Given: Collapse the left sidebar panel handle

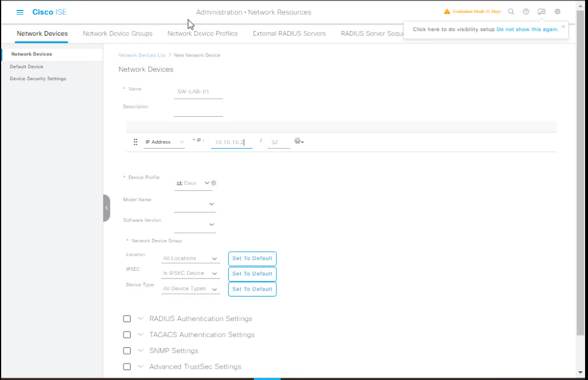Looking at the screenshot, I should coord(107,208).
